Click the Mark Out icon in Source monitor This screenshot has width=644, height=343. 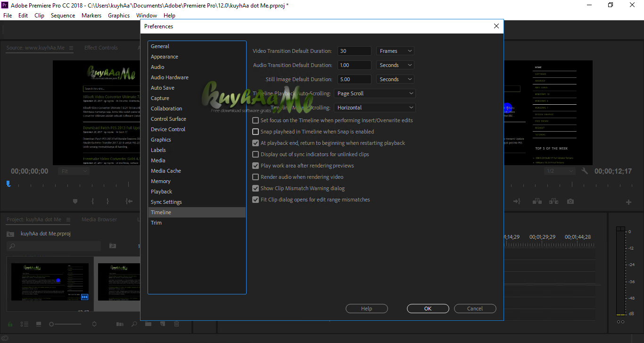[x=107, y=201]
